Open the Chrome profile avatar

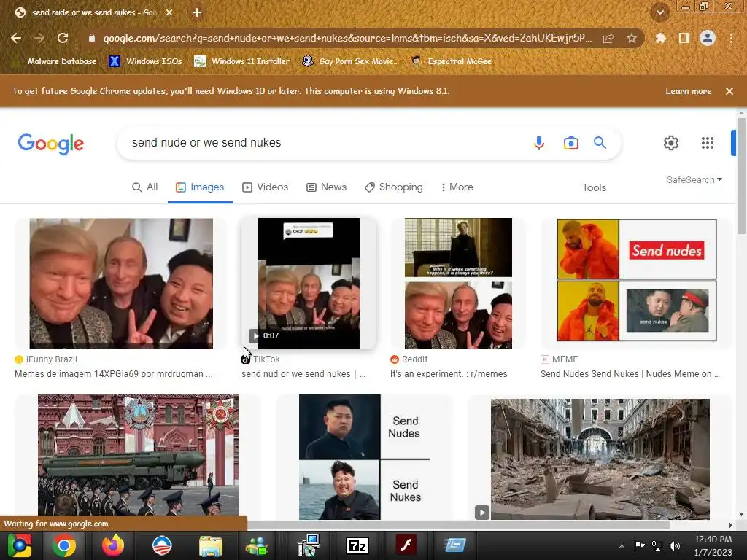708,38
